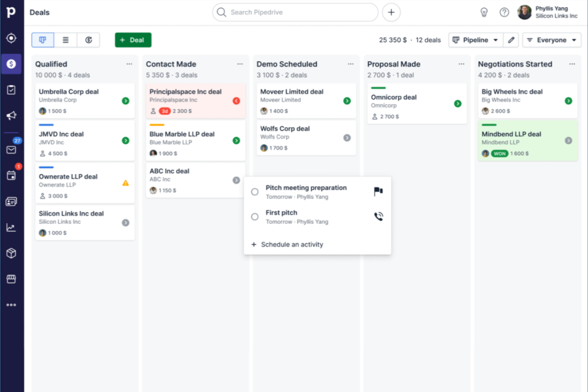The width and height of the screenshot is (588, 392).
Task: Open the Everyone filter dropdown
Action: 551,40
